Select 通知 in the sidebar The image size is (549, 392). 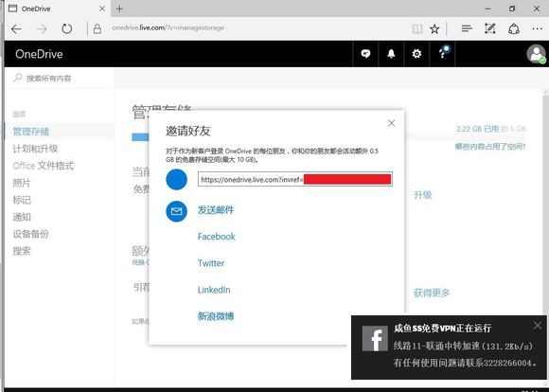[x=22, y=217]
